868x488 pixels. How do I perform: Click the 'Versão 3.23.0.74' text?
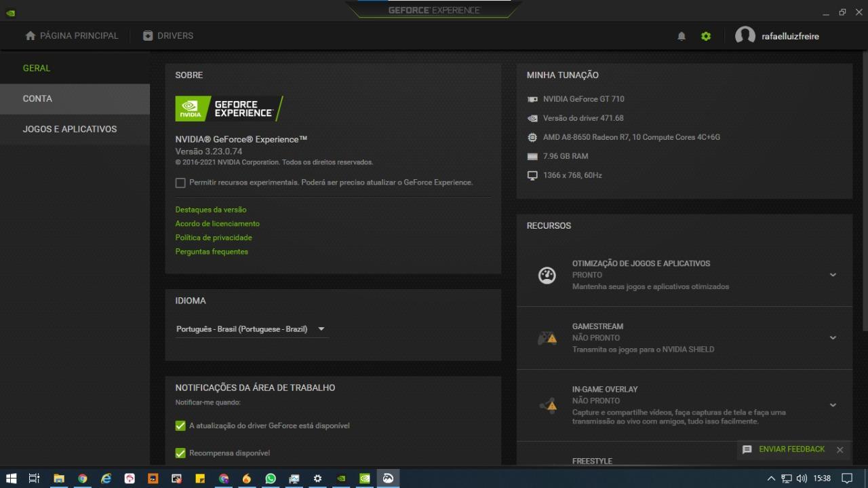pos(209,151)
